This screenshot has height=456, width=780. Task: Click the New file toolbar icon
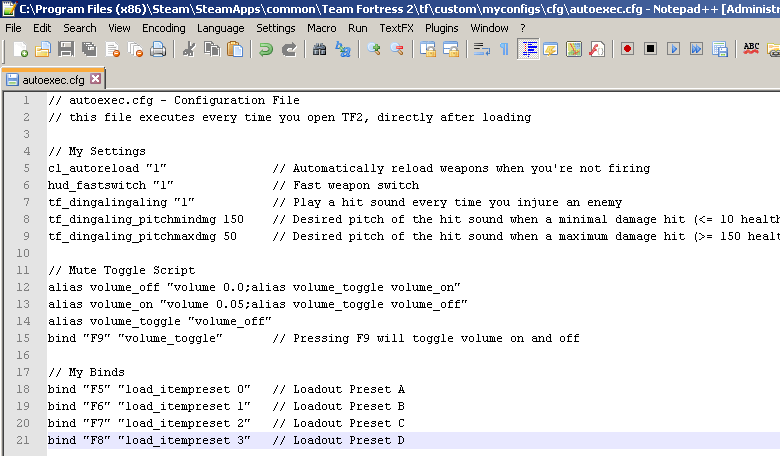tap(21, 49)
